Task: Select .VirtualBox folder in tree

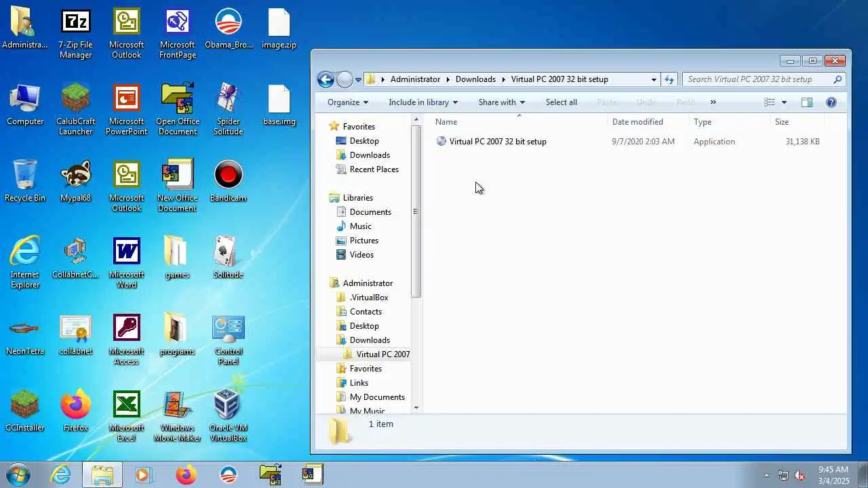Action: click(369, 298)
